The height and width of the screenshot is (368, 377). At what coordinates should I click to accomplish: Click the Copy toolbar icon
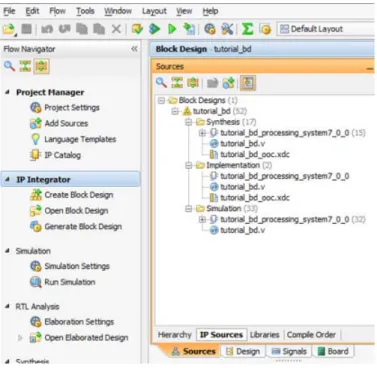coord(82,29)
